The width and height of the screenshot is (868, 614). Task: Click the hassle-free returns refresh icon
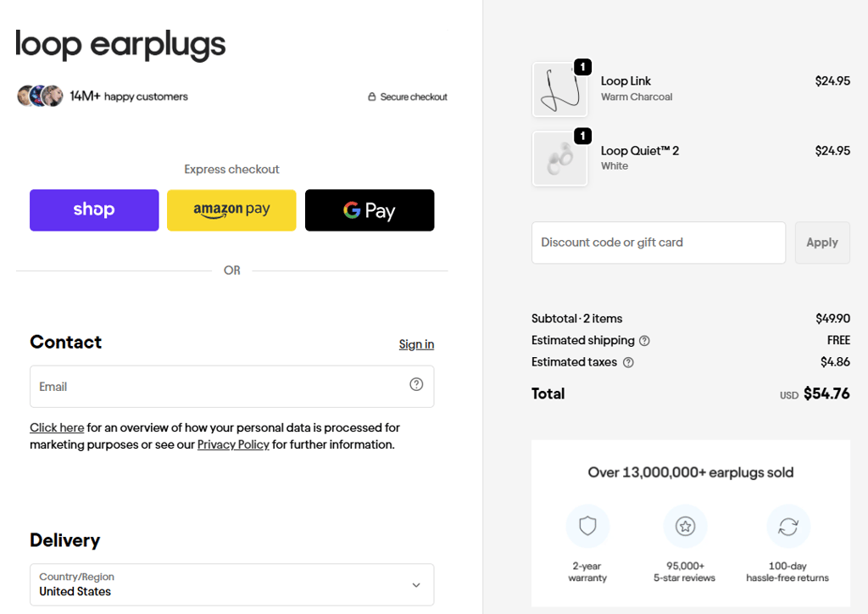tap(788, 526)
